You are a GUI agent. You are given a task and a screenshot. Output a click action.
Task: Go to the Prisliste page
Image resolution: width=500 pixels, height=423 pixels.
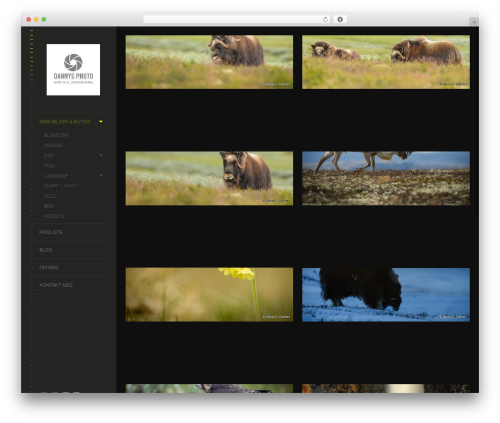coord(51,232)
